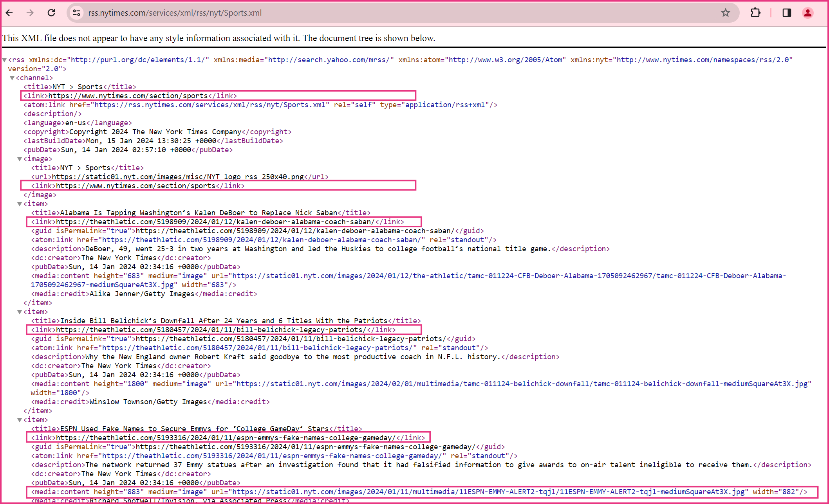Select the atom:link rel="self" line
The height and width of the screenshot is (504, 829).
coord(260,105)
